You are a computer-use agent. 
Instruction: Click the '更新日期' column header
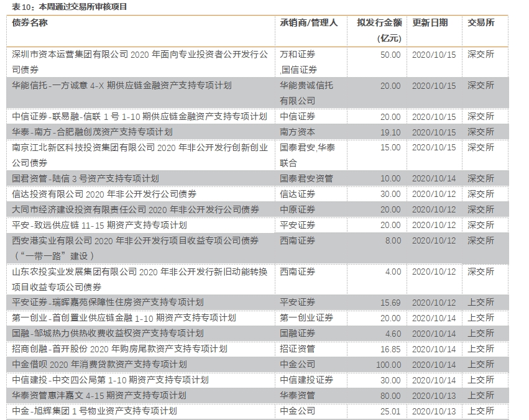tap(430, 22)
